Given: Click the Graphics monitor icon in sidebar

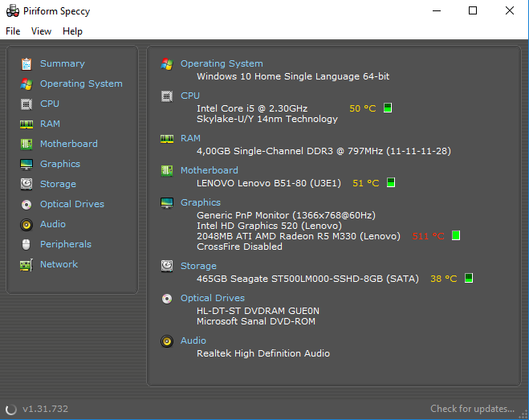Looking at the screenshot, I should click(26, 165).
